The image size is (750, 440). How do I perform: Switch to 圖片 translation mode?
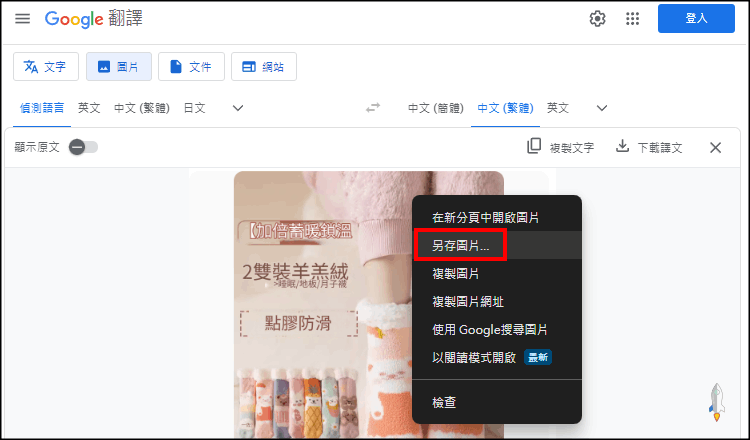click(x=119, y=66)
